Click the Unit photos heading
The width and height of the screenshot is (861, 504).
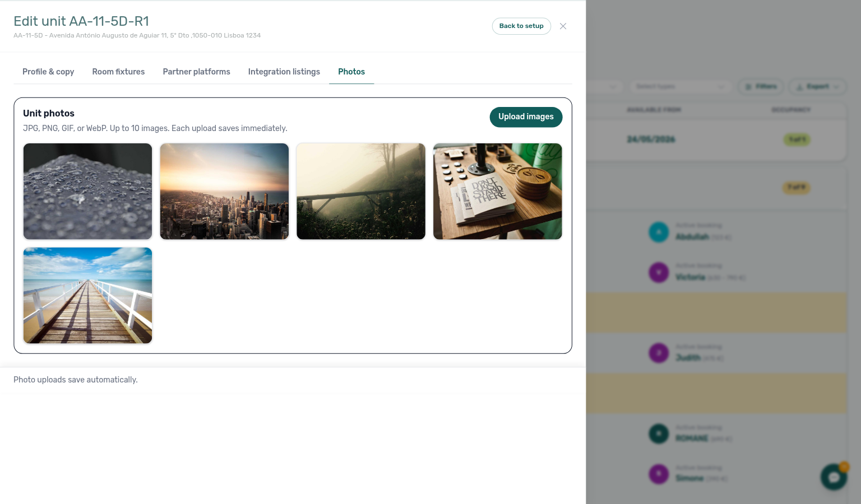pos(49,113)
